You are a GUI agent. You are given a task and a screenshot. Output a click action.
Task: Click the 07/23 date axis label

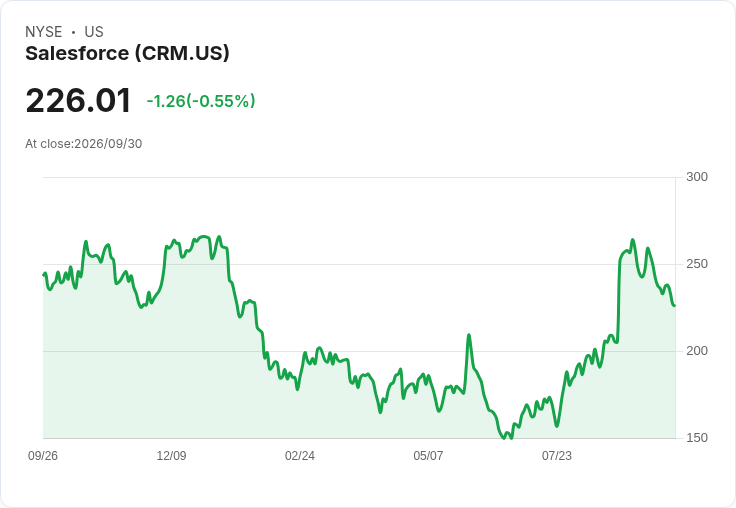tap(557, 455)
